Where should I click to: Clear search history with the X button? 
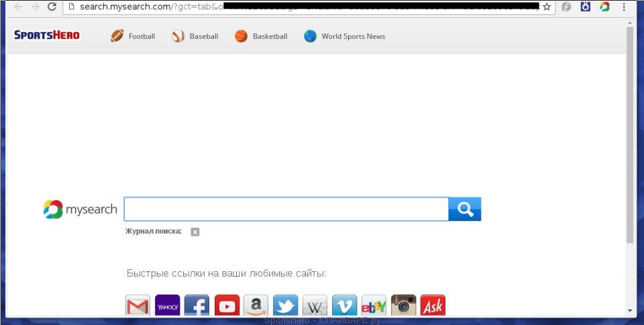[x=195, y=232]
